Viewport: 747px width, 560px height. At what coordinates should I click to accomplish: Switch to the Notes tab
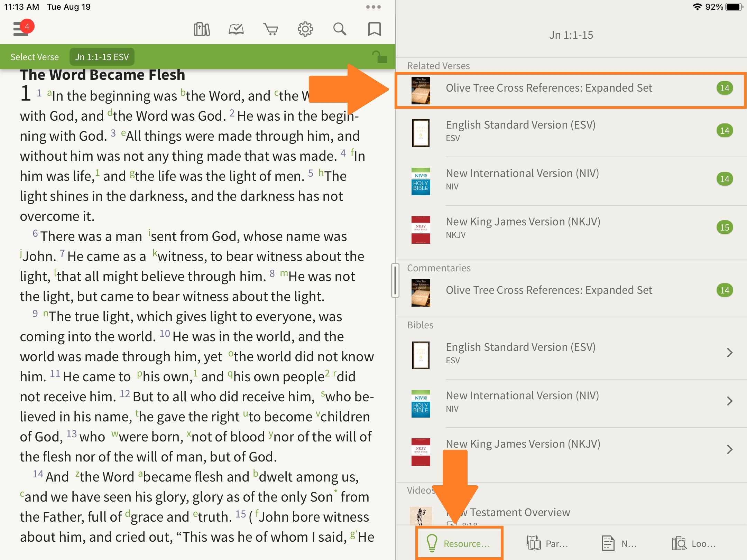click(x=619, y=543)
